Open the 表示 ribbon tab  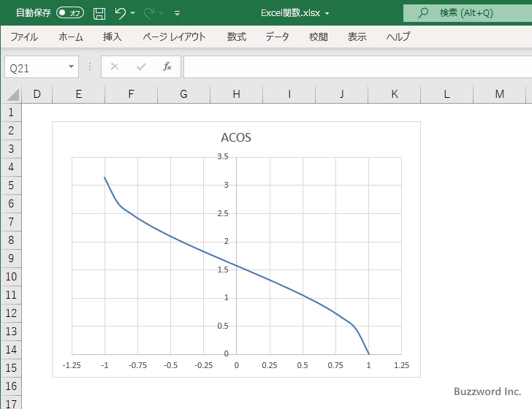[x=357, y=37]
